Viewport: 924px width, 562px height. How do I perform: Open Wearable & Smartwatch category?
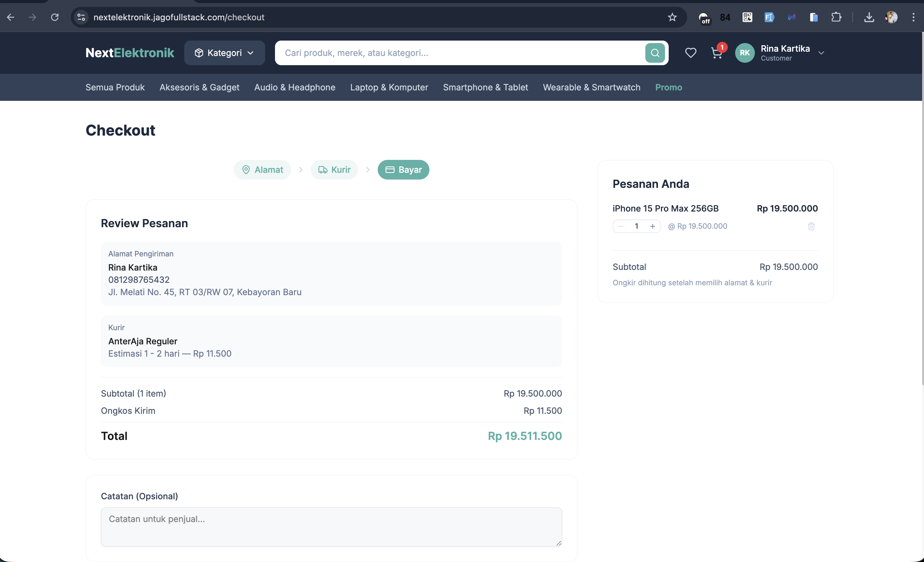coord(591,87)
